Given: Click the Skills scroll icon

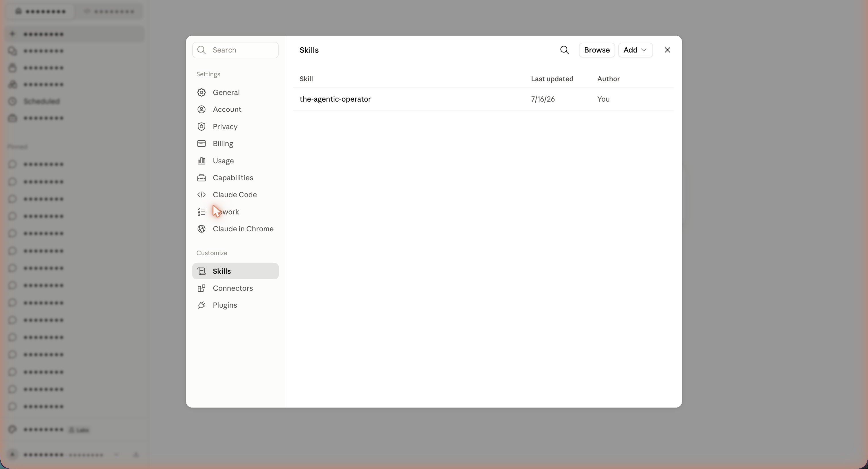Looking at the screenshot, I should (x=201, y=271).
